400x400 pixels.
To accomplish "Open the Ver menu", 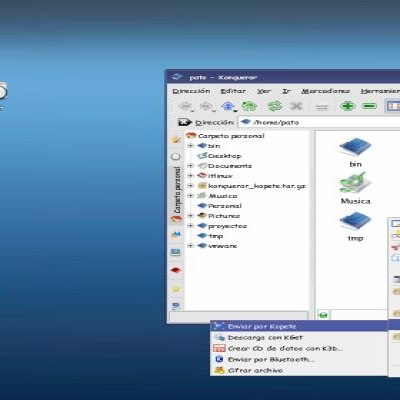I will (264, 91).
